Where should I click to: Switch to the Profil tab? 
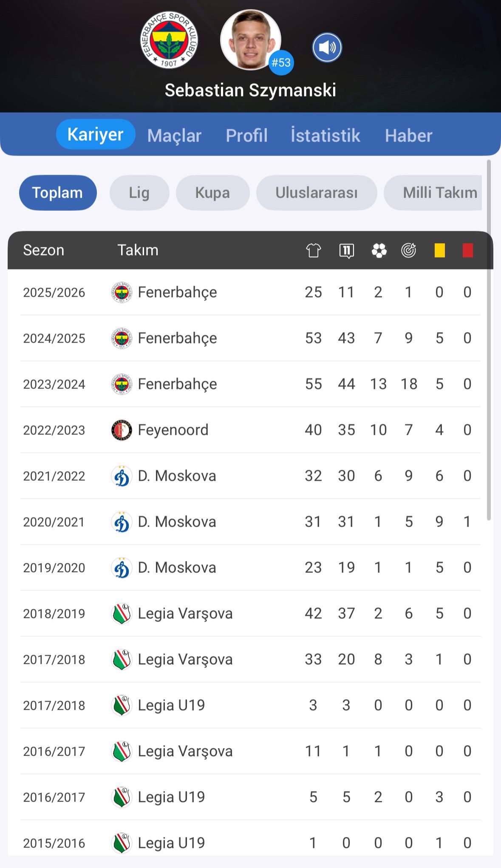[x=246, y=136]
